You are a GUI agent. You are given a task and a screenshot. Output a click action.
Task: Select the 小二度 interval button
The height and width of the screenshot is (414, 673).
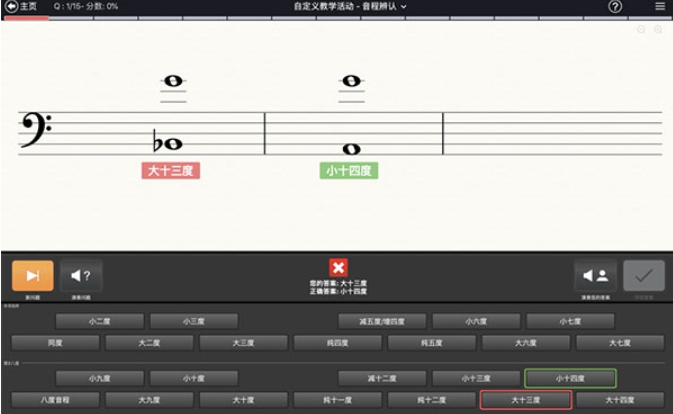100,321
